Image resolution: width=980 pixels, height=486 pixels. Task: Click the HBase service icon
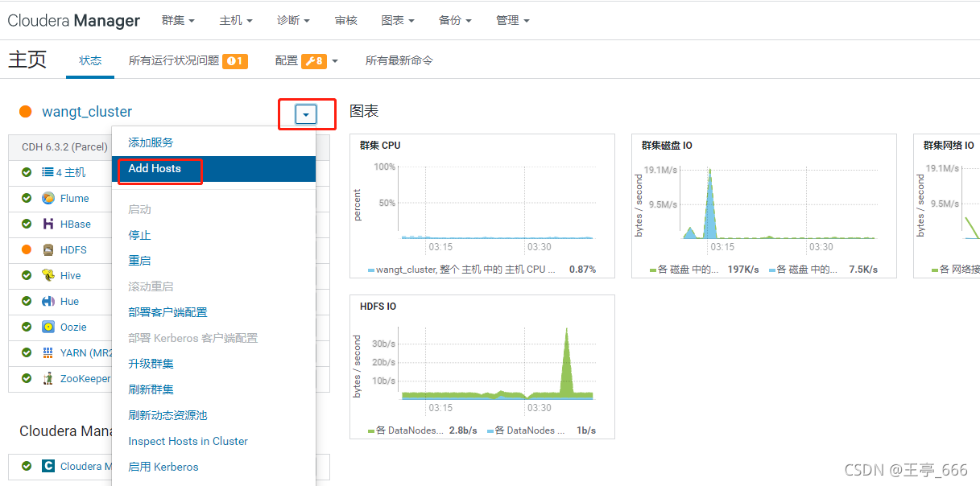pos(48,224)
